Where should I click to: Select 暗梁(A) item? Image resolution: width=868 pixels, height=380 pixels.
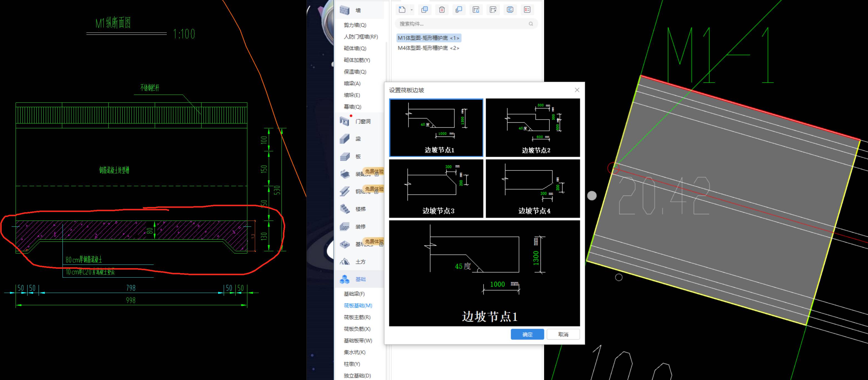352,83
